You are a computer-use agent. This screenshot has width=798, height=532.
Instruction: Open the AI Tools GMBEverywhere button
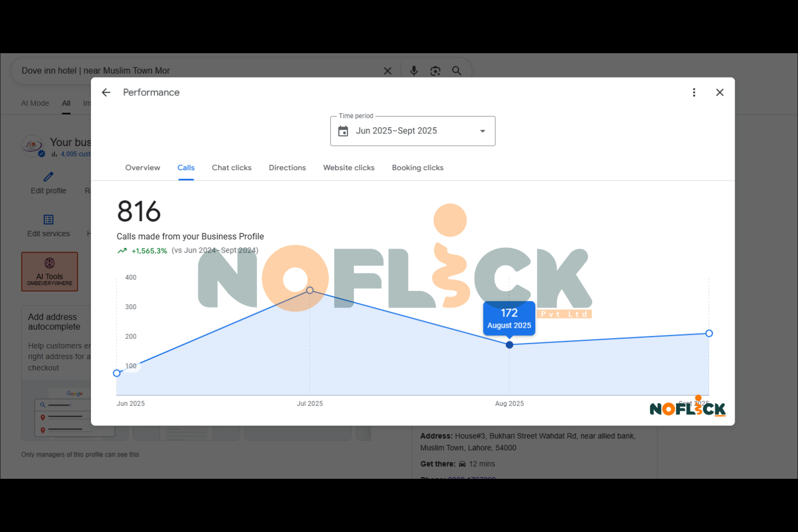49,271
